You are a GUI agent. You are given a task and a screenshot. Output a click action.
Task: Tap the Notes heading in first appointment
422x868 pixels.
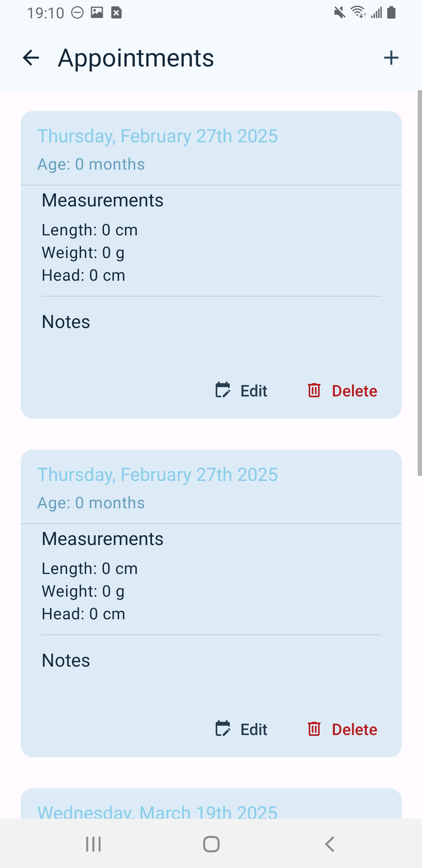point(66,322)
